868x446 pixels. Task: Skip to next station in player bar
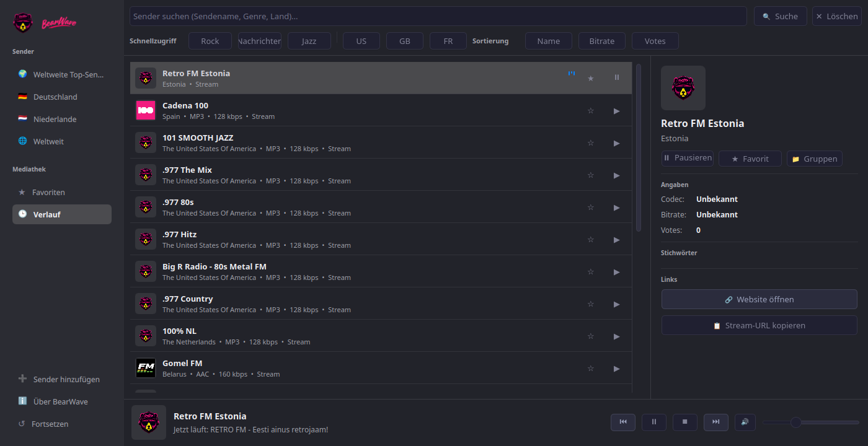(x=716, y=422)
